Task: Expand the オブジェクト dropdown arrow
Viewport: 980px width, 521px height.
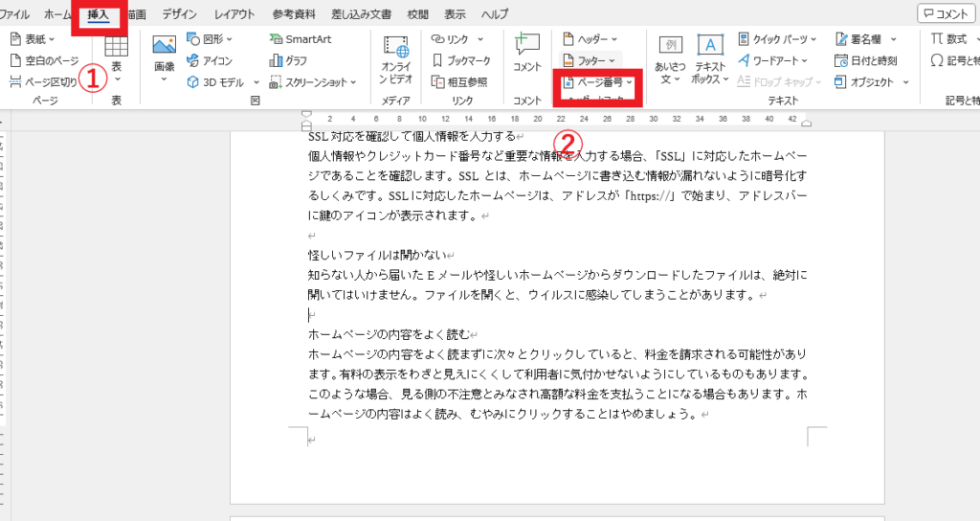Action: 905,82
